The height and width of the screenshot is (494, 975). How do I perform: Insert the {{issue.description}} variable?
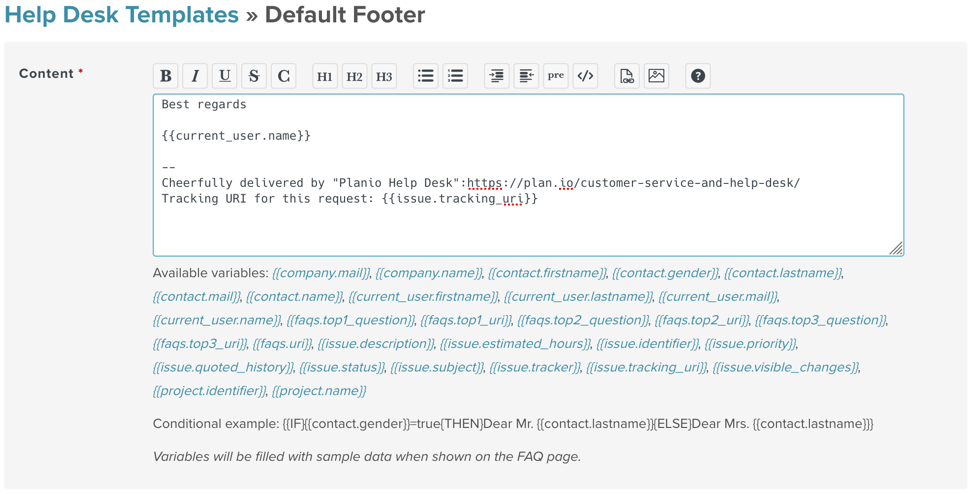[x=376, y=344]
